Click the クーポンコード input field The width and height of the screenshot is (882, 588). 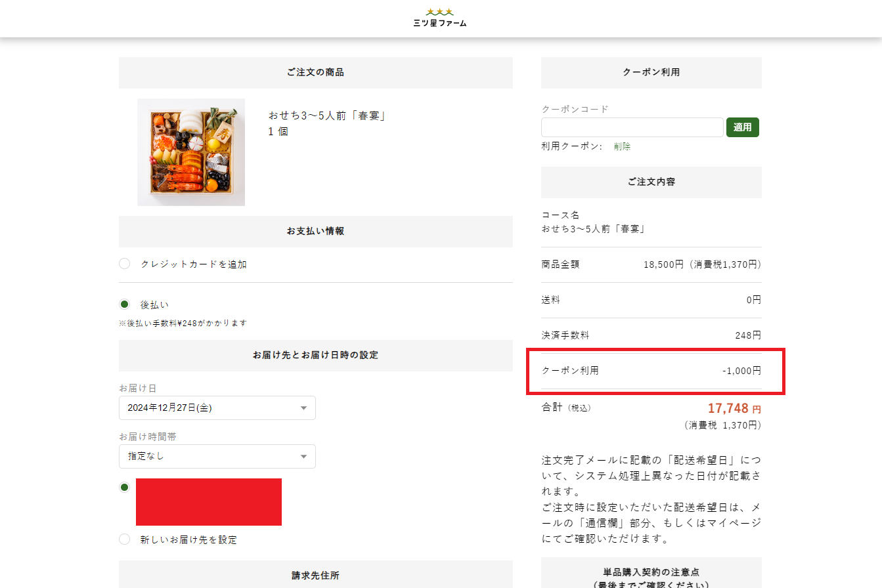coord(632,127)
